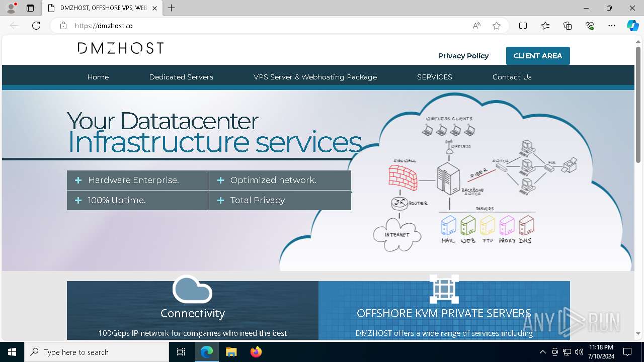Open the volume control icon
The height and width of the screenshot is (362, 644).
(579, 352)
